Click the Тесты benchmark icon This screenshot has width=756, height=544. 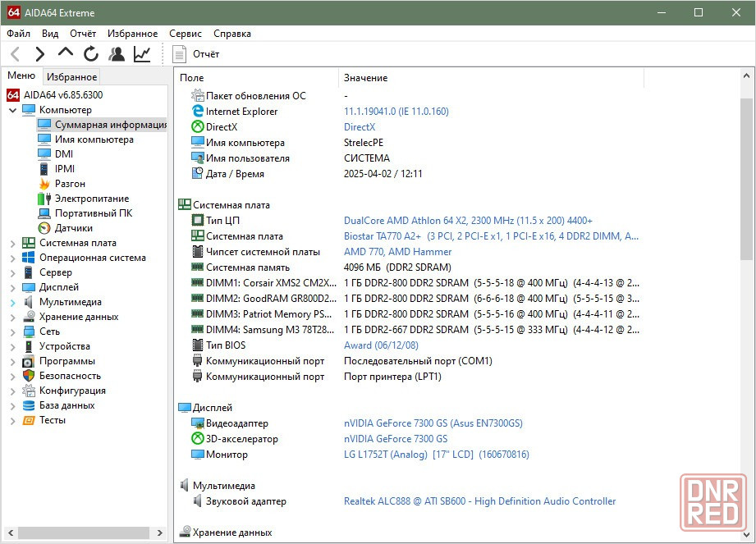[29, 420]
